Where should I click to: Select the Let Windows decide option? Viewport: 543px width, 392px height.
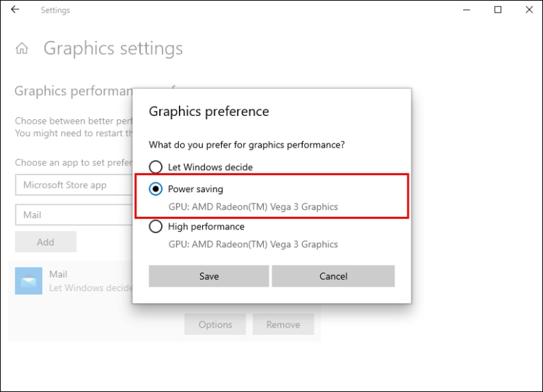click(x=156, y=167)
